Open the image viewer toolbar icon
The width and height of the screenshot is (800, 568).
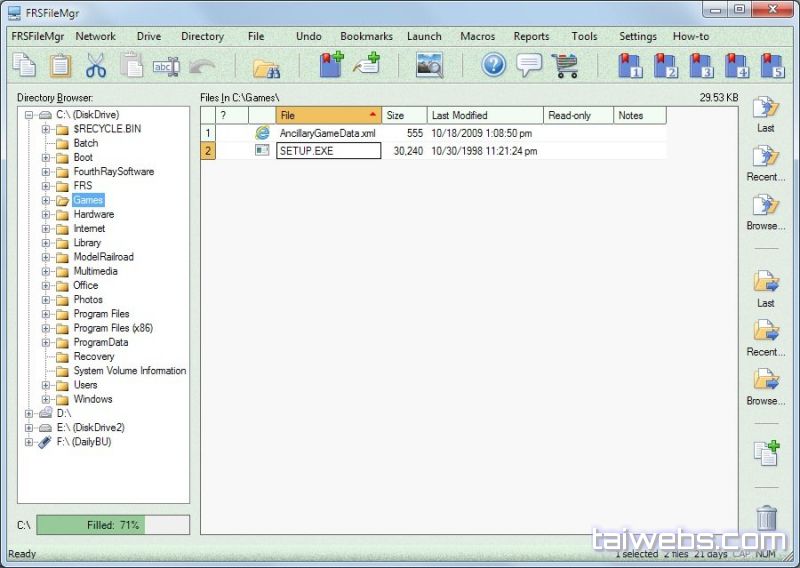[x=429, y=66]
